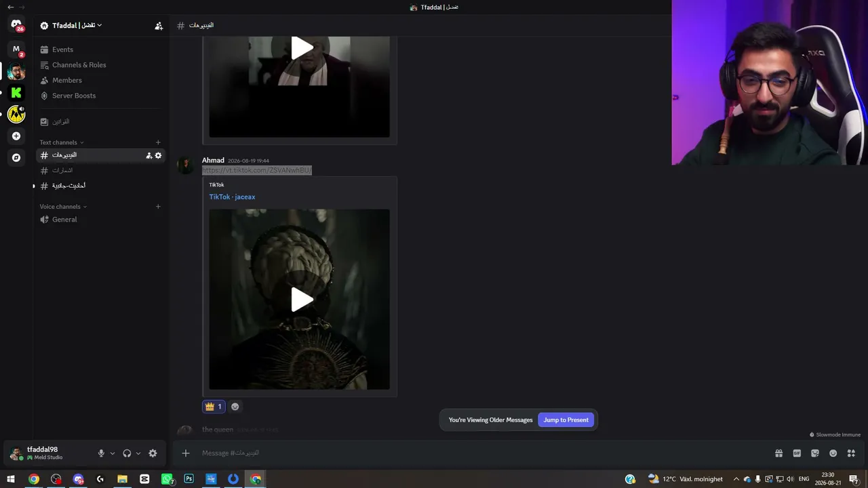Open Channels & Roles
The height and width of the screenshot is (488, 868).
[100, 65]
